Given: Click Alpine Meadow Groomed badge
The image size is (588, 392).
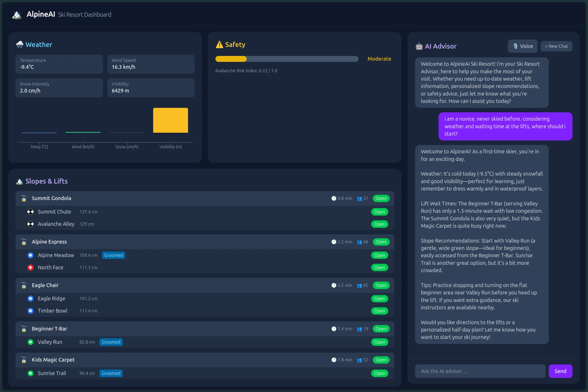Looking at the screenshot, I should coord(114,255).
